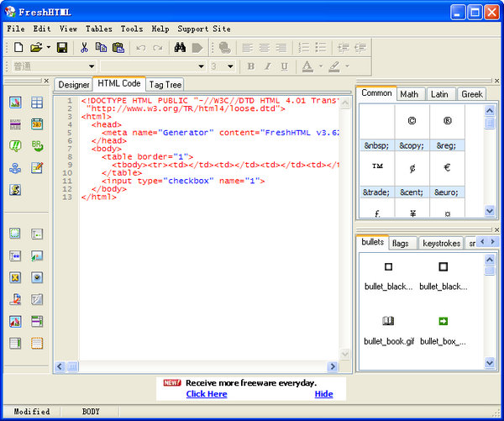Click the Insert Table icon in sidebar
Viewport: 504px width, 421px height.
37,103
